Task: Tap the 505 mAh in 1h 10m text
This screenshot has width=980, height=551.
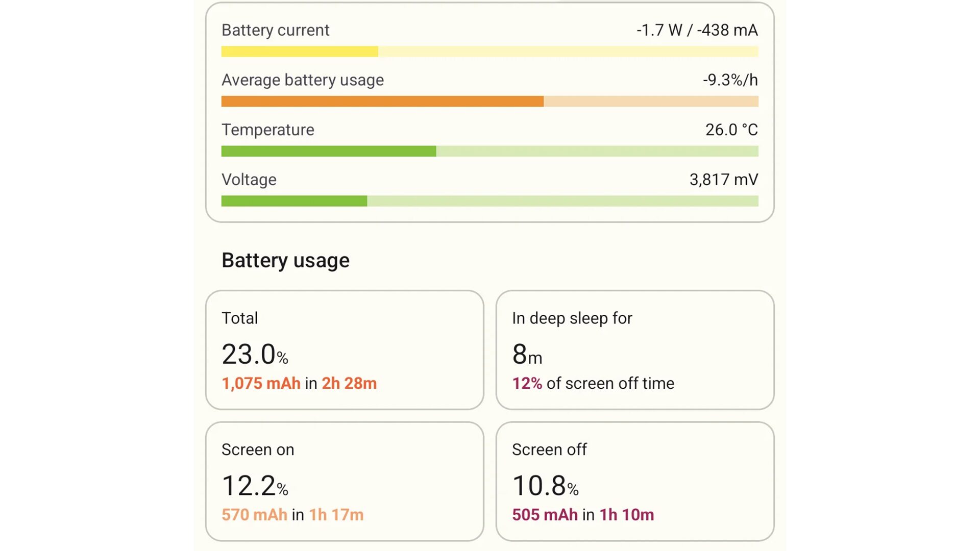Action: pos(582,514)
